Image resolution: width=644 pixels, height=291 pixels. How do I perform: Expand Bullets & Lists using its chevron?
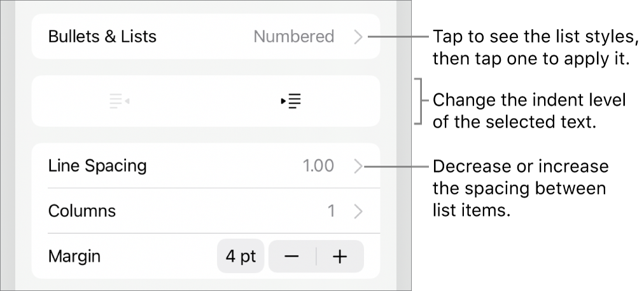click(358, 37)
